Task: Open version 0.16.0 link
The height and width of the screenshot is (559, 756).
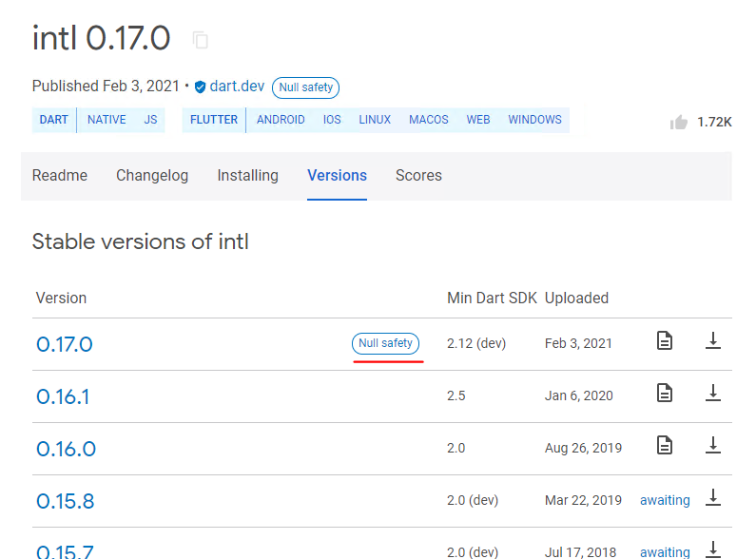Action: click(66, 449)
